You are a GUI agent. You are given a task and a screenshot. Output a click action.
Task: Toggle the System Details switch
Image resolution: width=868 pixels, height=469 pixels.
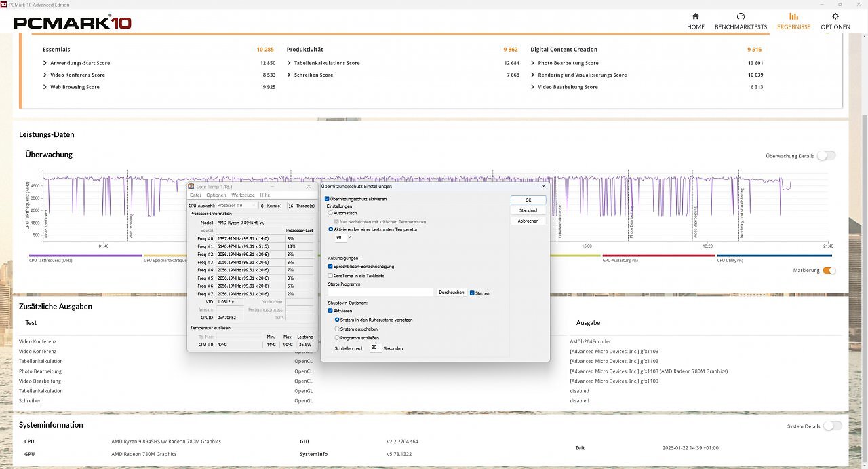[833, 426]
